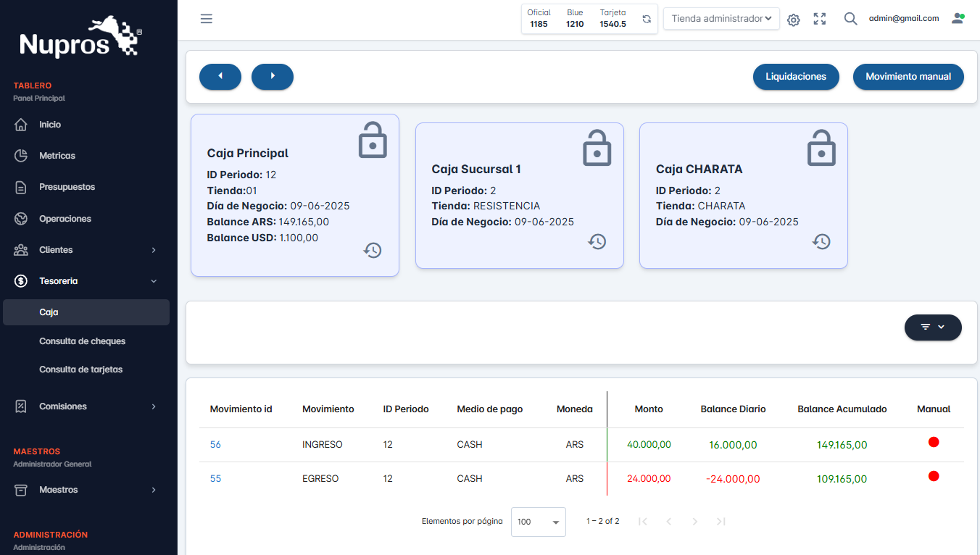
Task: Go to next period arrow button
Action: (x=273, y=76)
